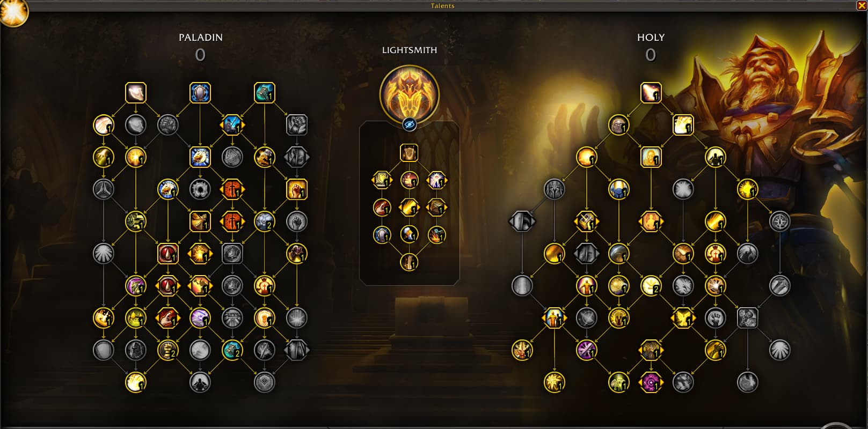Select the teal hammer talent atop Paladin tree
Viewport: 868px width, 429px height.
265,93
